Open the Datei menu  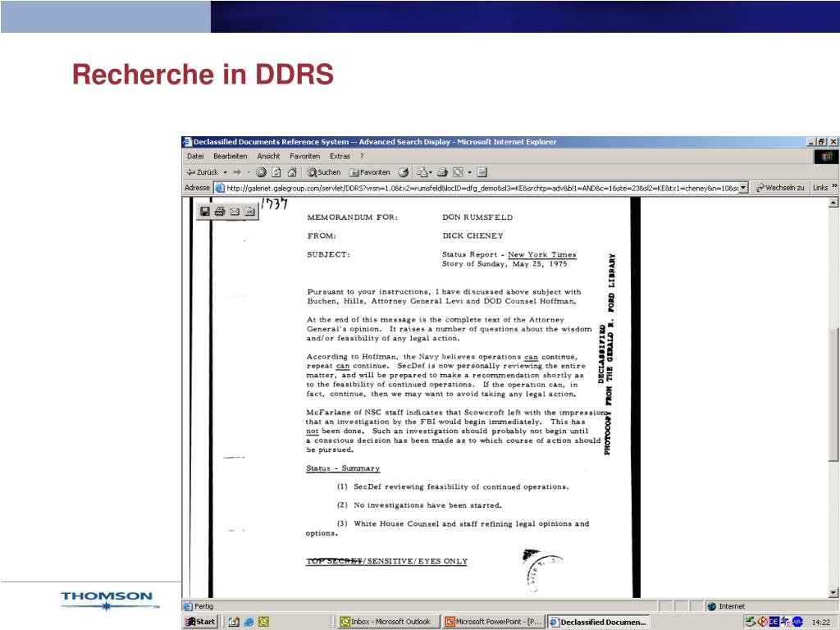(x=195, y=156)
